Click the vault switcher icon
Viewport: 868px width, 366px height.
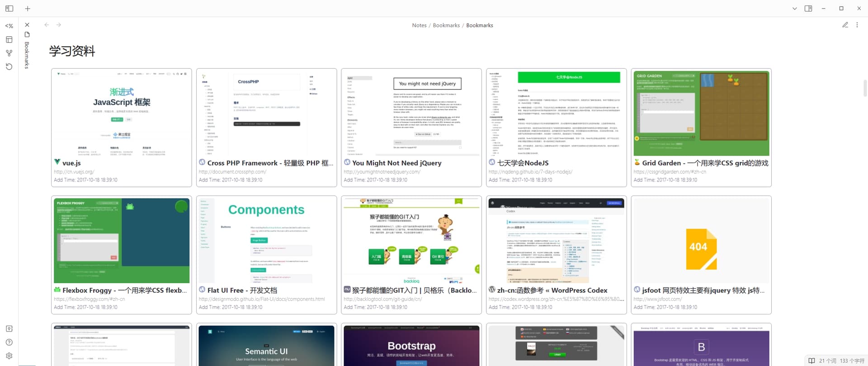9,329
